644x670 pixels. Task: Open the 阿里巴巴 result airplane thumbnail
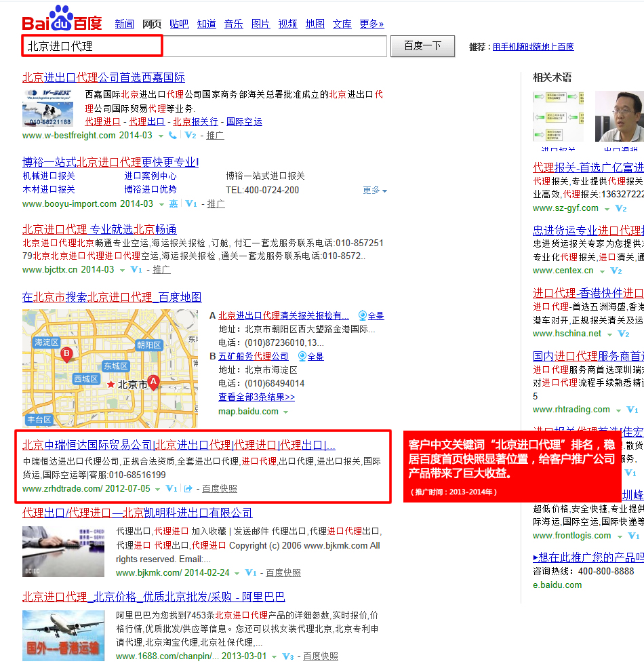coord(63,636)
